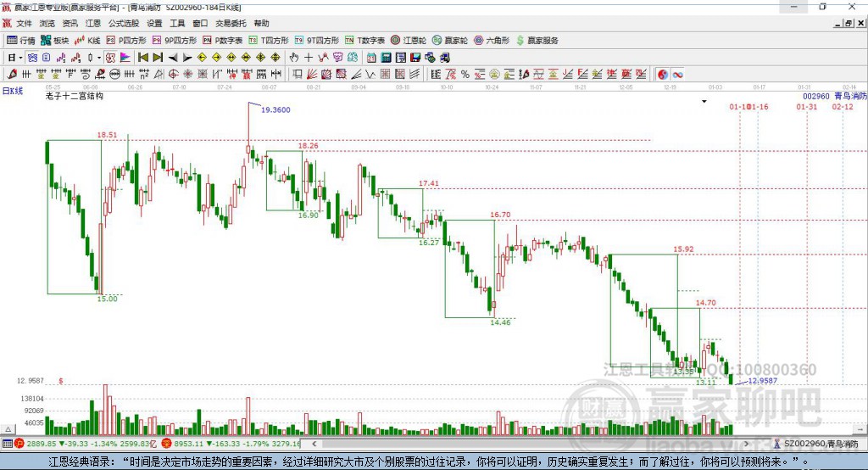This screenshot has height=470, width=868.
Task: Open the 文件 menu
Action: (25, 23)
